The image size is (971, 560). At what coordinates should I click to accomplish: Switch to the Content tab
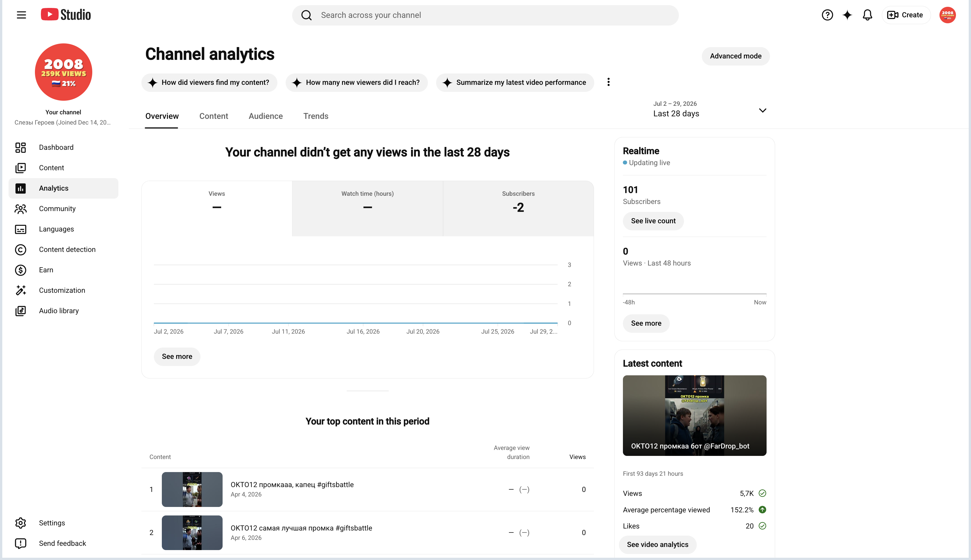pos(214,116)
